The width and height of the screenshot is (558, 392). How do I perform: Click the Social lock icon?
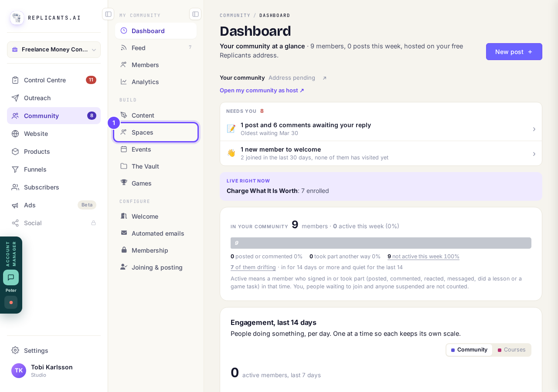93,223
